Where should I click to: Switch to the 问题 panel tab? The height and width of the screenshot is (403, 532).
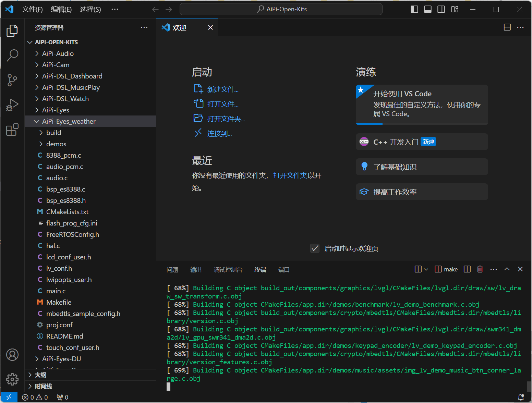(172, 270)
